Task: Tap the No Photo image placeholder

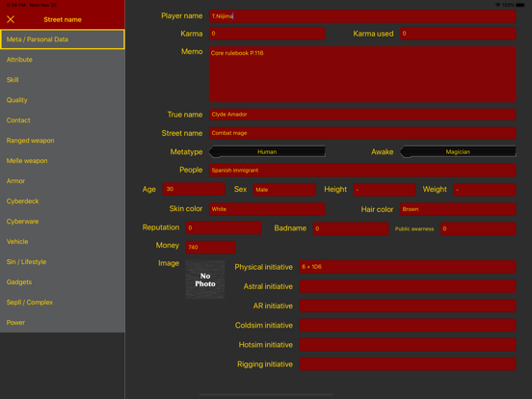Action: tap(205, 279)
